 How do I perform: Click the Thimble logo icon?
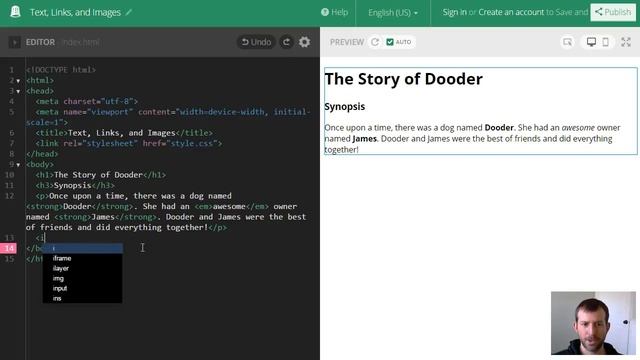point(16,12)
